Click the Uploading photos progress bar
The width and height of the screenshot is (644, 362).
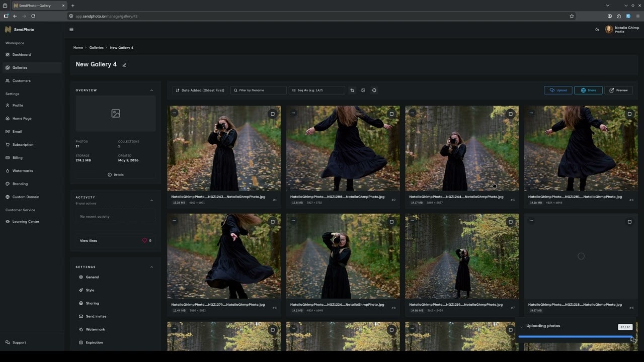[576, 336]
